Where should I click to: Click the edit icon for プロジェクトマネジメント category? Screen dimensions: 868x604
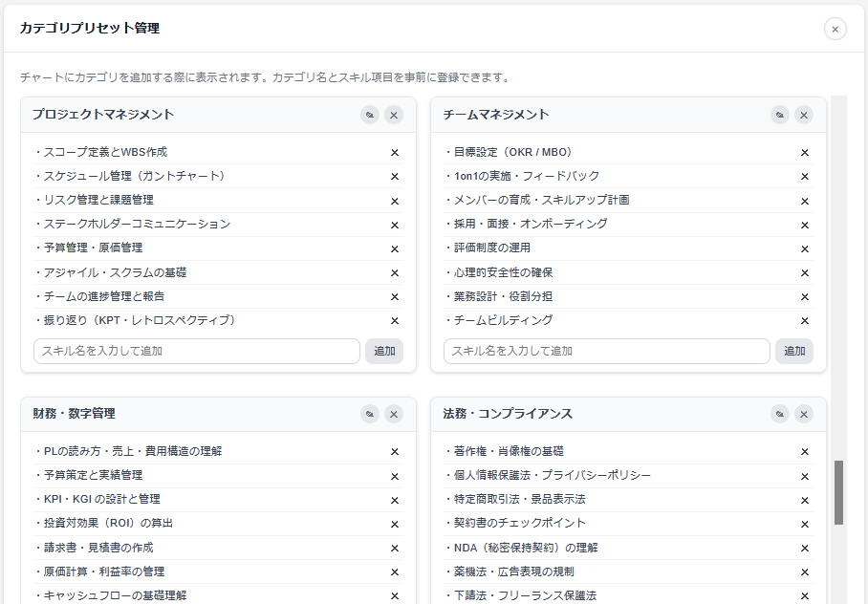point(370,115)
